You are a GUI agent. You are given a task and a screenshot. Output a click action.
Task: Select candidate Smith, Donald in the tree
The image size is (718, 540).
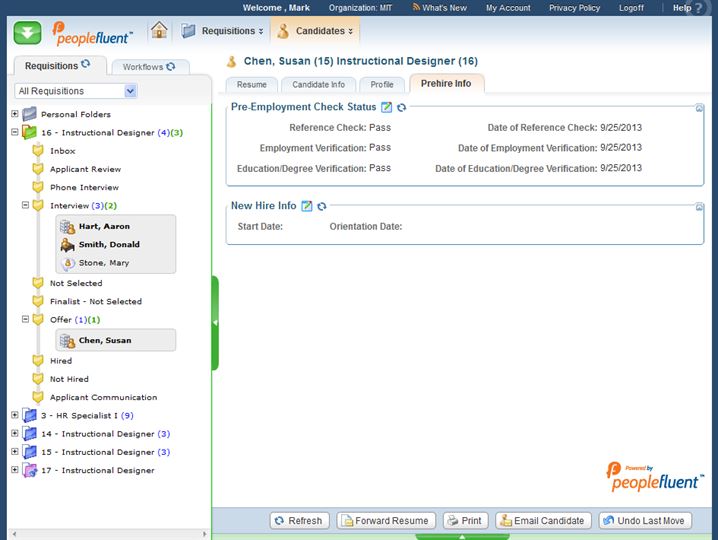pyautogui.click(x=109, y=244)
